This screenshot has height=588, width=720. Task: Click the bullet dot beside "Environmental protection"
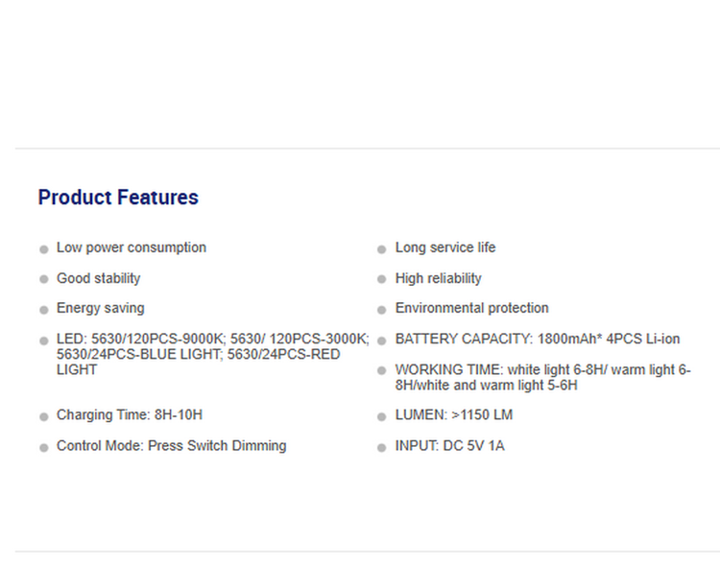(382, 310)
